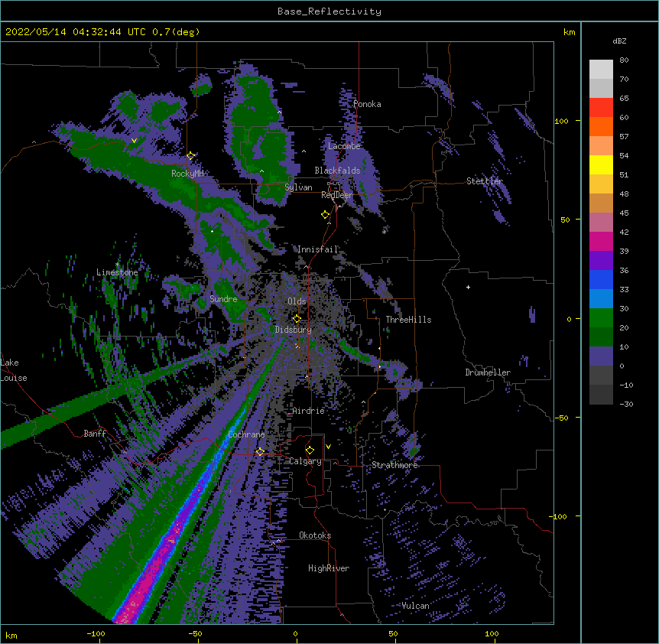Select the bright green 30–20 dBZ swatch

(x=601, y=318)
